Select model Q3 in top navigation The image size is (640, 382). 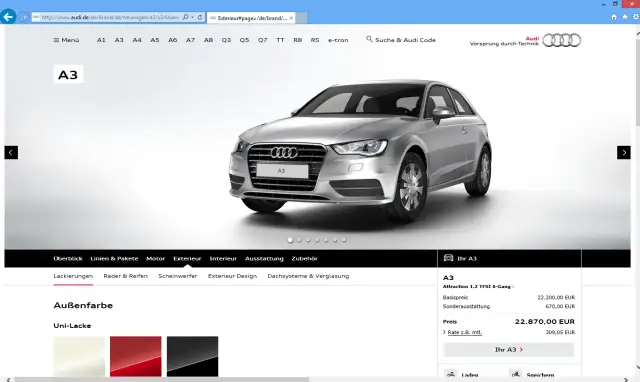tap(226, 40)
